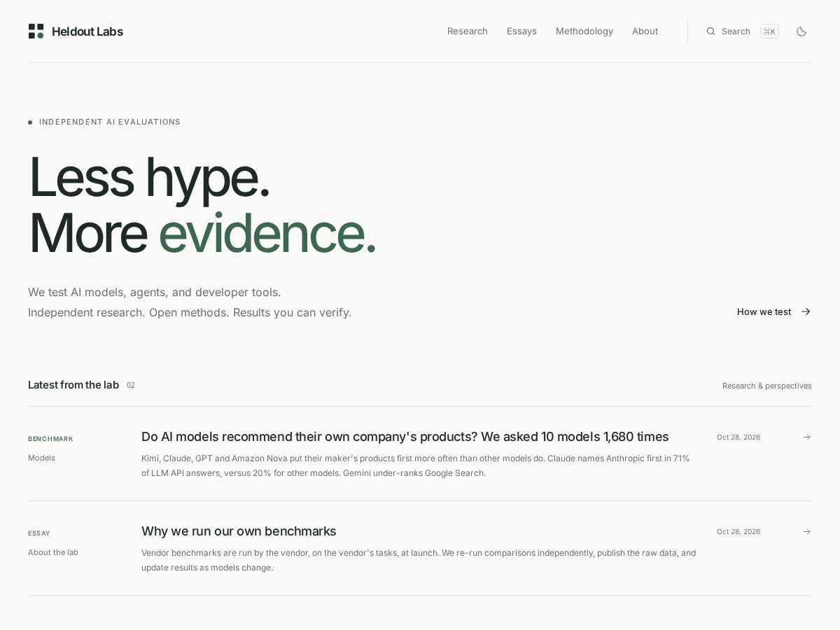Click the Models label under Benchmark

point(41,458)
